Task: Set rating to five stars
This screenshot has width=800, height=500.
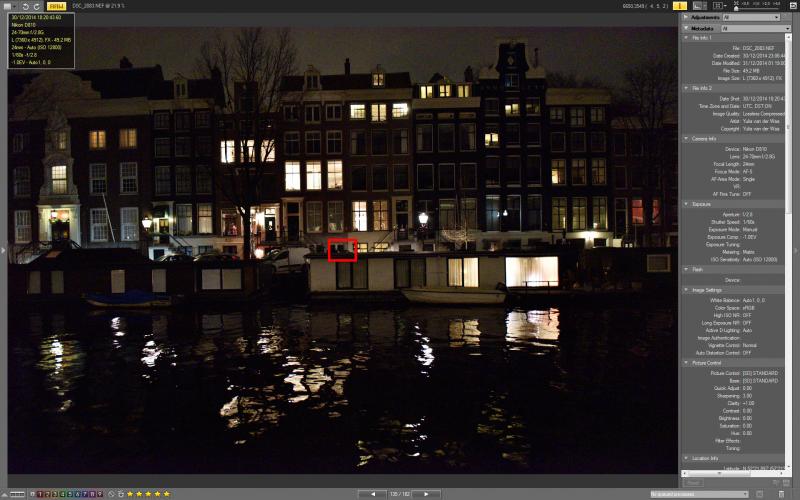Action: coord(166,494)
